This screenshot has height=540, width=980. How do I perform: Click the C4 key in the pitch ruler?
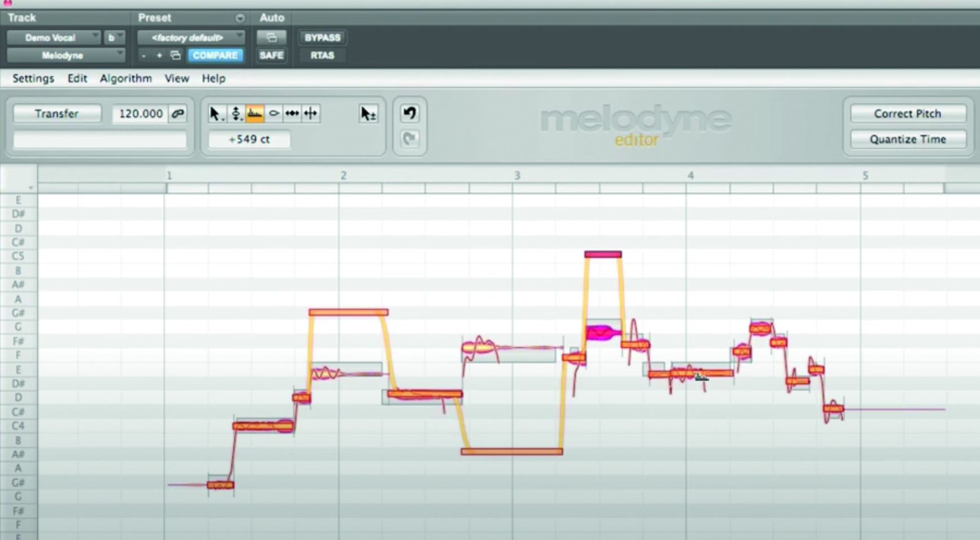pyautogui.click(x=18, y=426)
